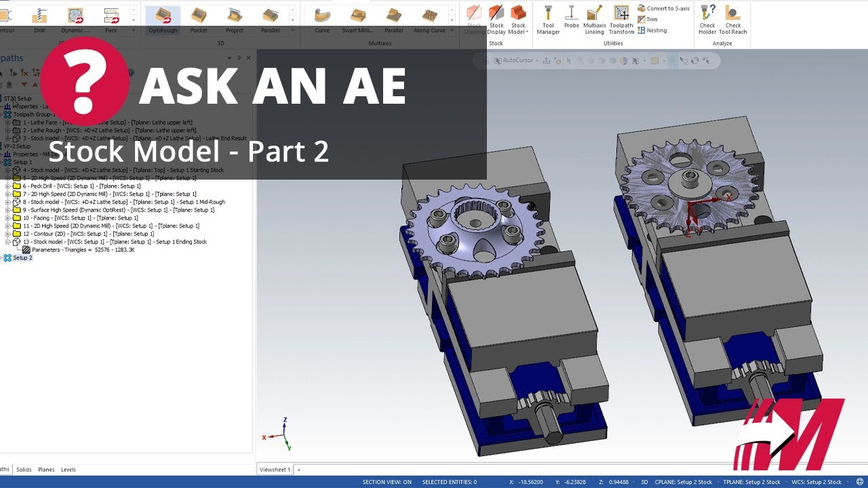Expand the 3D toolpath gallery

[x=292, y=30]
